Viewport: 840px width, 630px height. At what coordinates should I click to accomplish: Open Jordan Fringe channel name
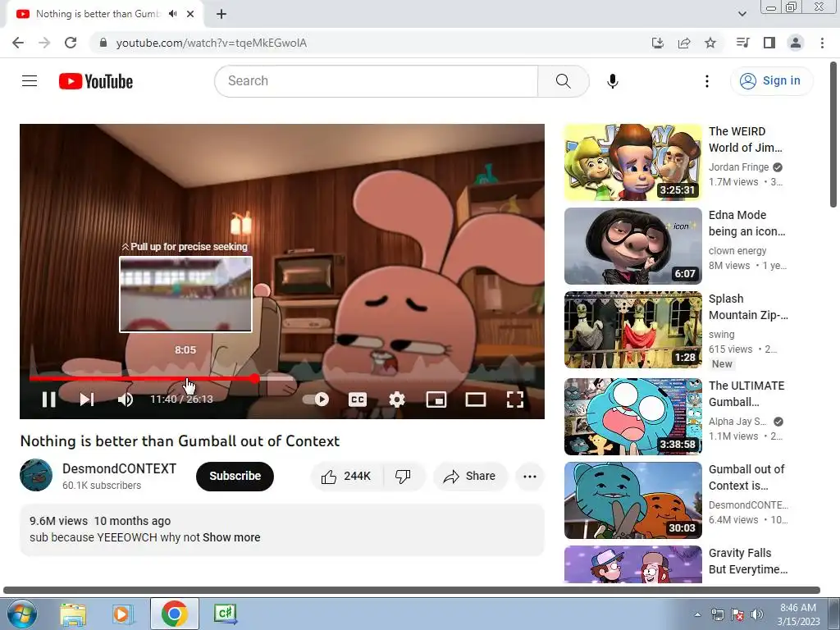coord(738,167)
